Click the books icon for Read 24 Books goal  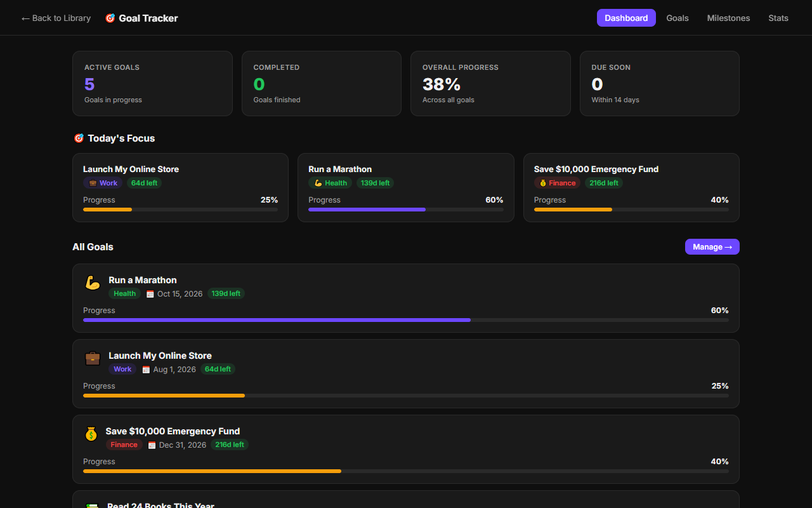pos(93,505)
